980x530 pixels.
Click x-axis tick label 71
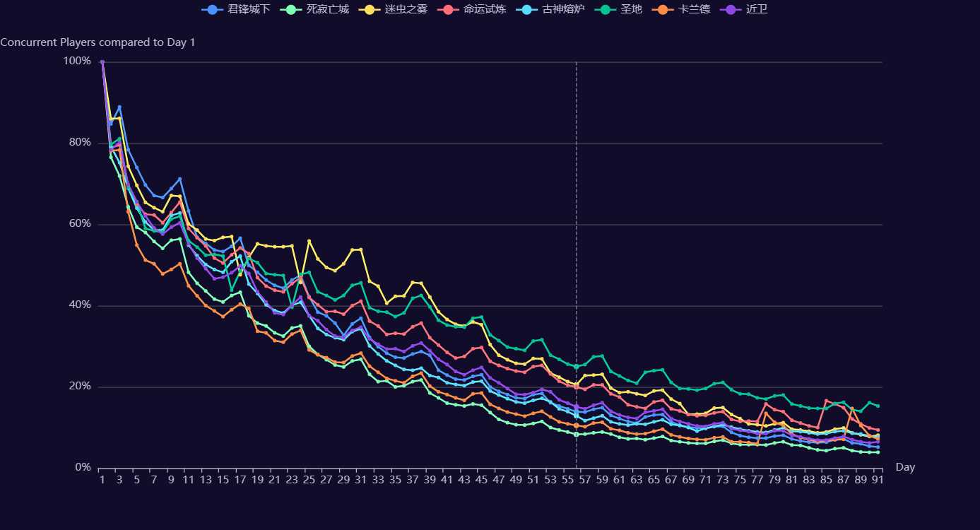click(705, 481)
